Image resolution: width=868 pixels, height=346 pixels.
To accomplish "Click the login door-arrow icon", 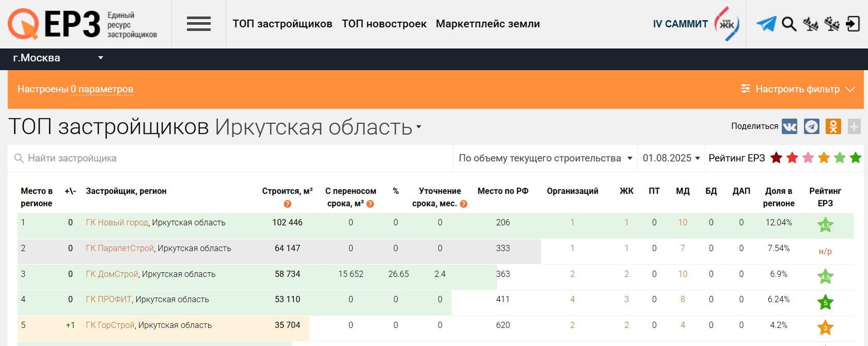I will click(x=853, y=24).
